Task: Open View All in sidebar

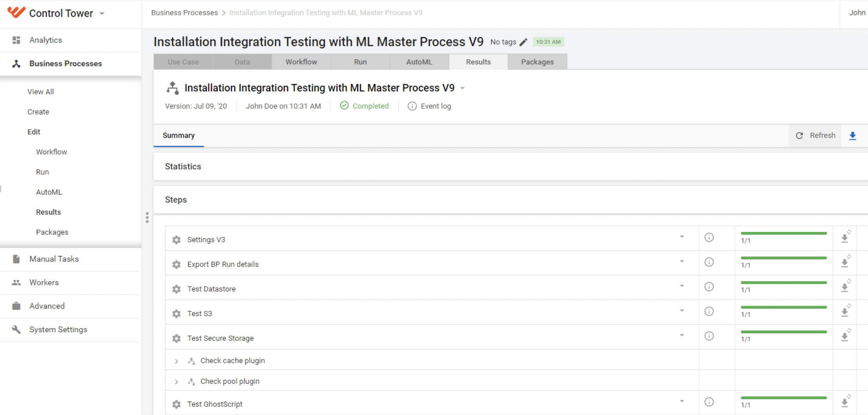Action: coord(41,92)
